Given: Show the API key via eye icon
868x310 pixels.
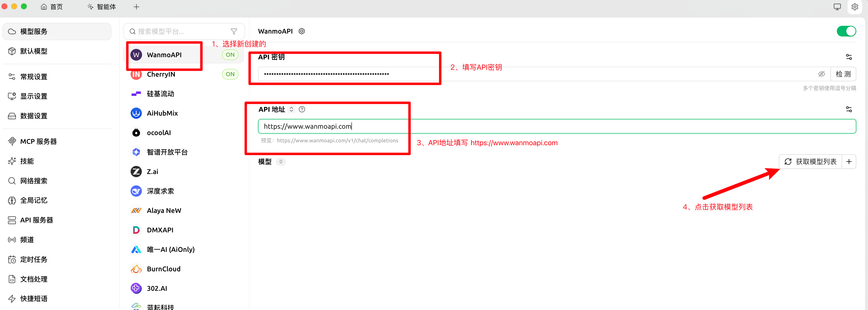Looking at the screenshot, I should (821, 74).
